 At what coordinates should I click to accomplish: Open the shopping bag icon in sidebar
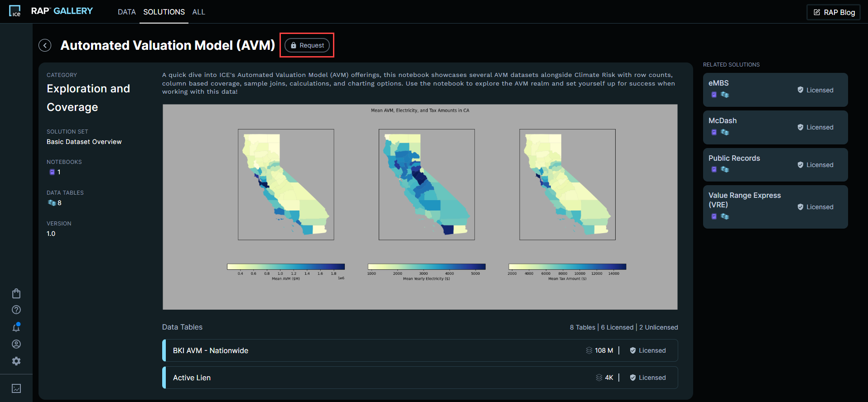[16, 293]
